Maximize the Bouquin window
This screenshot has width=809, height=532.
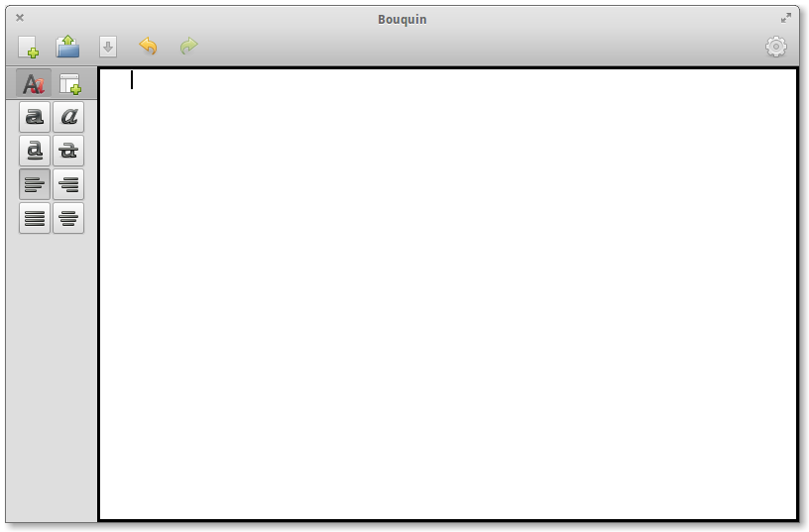pyautogui.click(x=786, y=18)
